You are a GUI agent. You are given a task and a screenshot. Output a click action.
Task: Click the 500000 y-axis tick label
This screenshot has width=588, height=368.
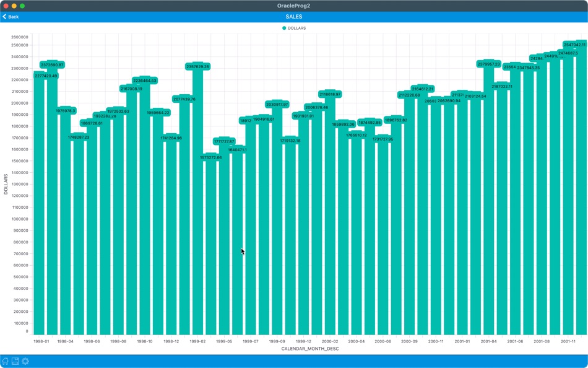[21, 277]
